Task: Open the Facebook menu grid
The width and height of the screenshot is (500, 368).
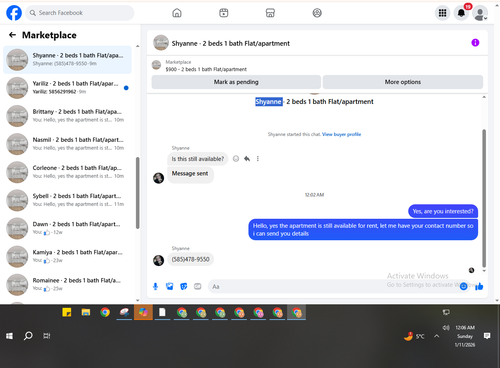Action: 442,13
